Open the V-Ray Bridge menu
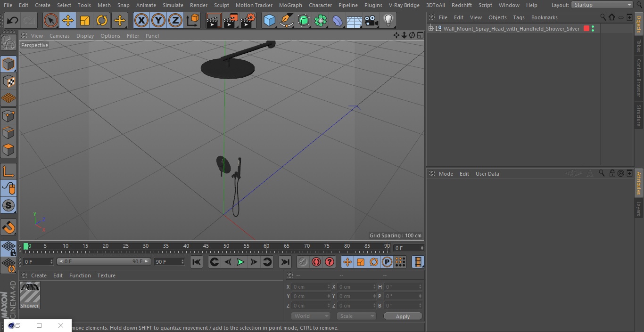Image resolution: width=644 pixels, height=332 pixels. coord(404,5)
